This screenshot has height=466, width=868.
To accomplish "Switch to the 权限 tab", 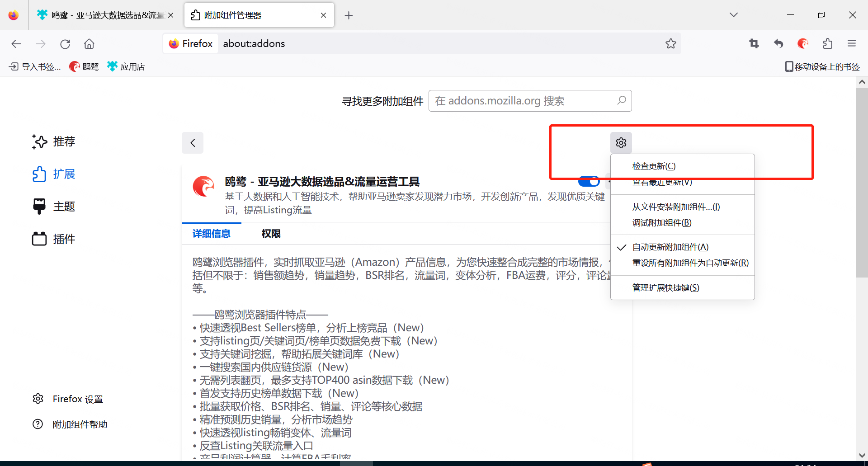I will pyautogui.click(x=271, y=234).
